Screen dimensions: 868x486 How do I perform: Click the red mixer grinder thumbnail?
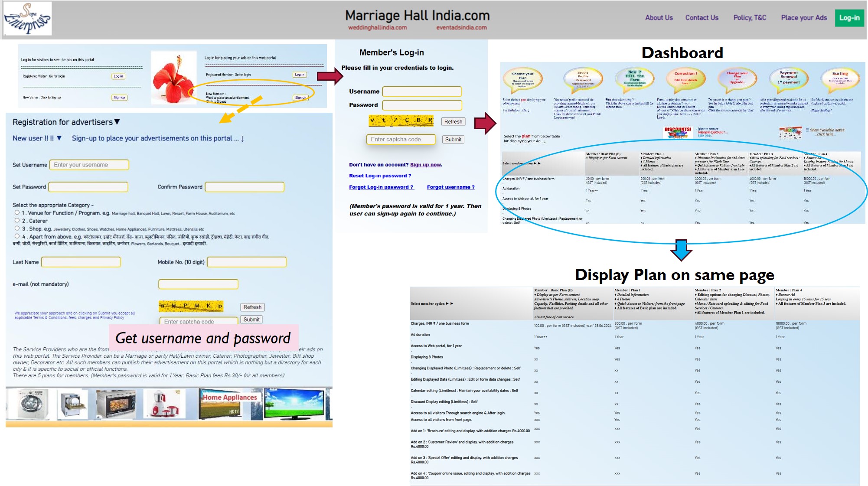click(164, 404)
